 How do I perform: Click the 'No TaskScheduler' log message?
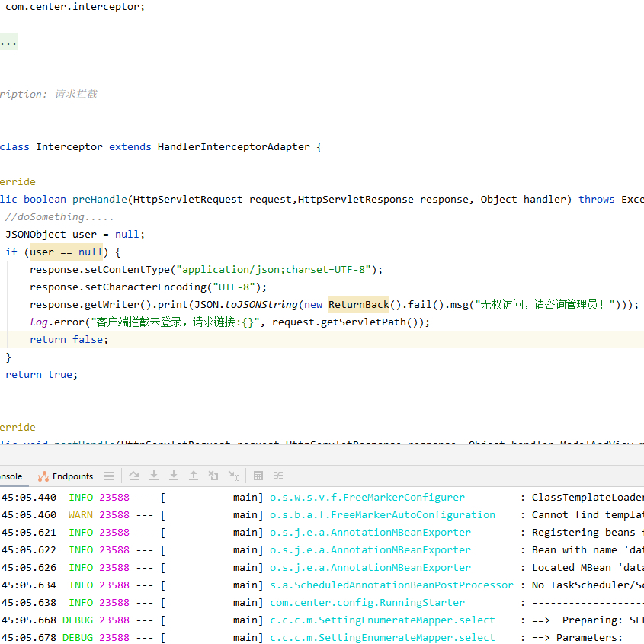[588, 585]
